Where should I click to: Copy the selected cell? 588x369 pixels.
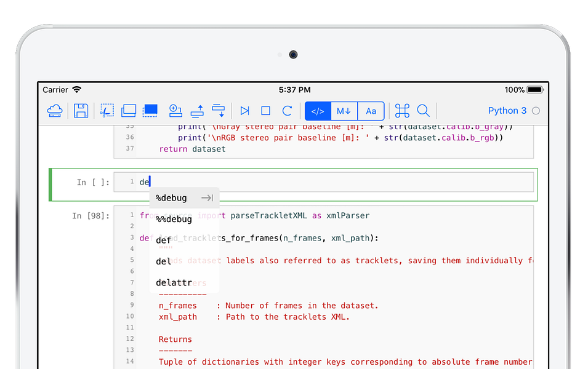click(x=129, y=111)
